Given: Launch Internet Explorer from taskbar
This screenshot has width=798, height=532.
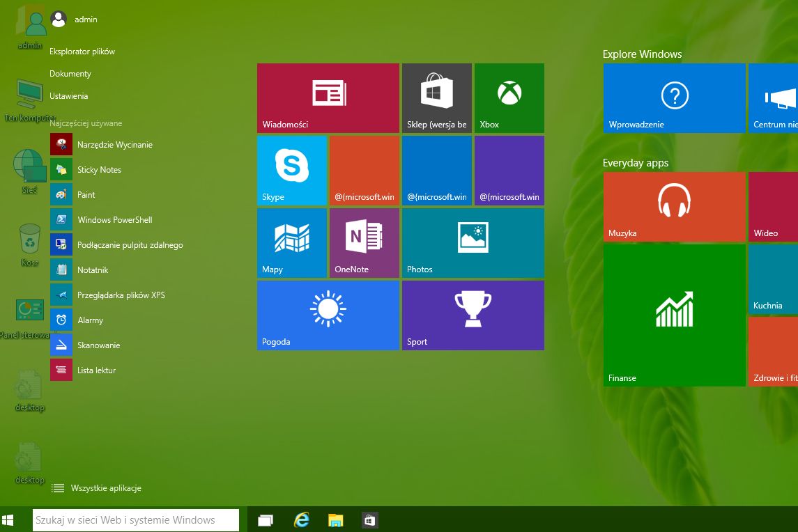Looking at the screenshot, I should click(301, 519).
